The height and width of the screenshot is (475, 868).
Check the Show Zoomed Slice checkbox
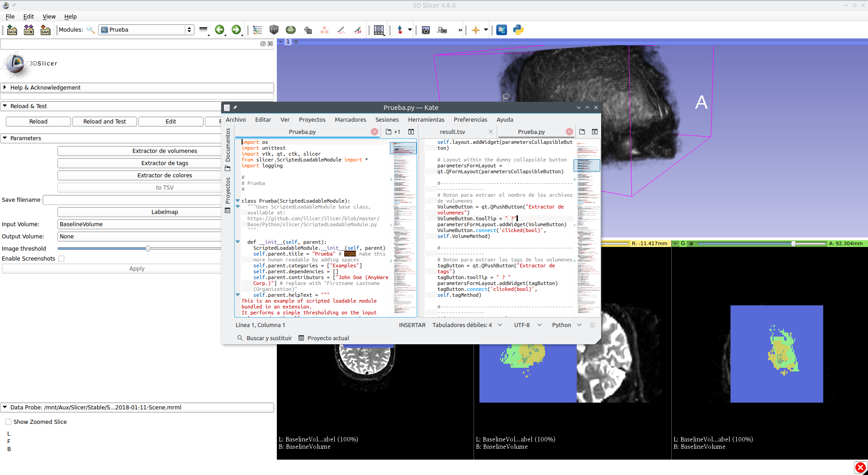click(8, 422)
